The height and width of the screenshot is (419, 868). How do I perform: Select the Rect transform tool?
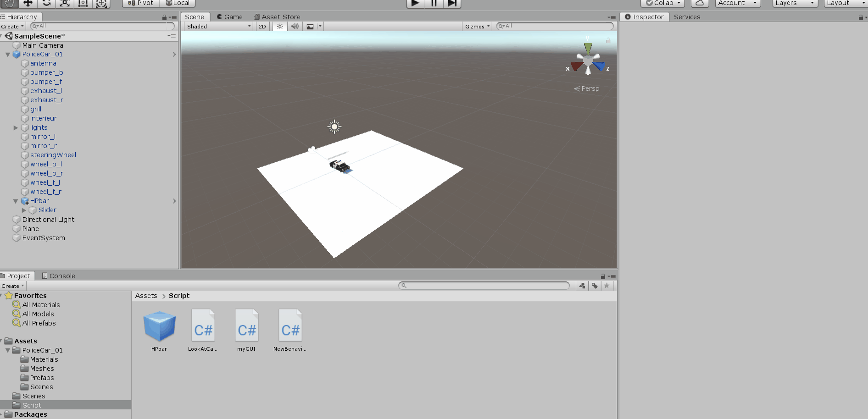(83, 3)
